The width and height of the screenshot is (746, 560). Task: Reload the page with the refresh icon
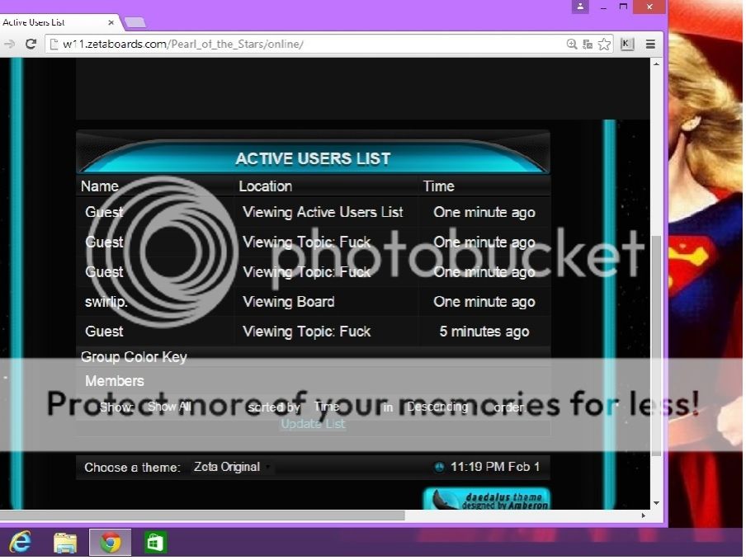pyautogui.click(x=31, y=44)
